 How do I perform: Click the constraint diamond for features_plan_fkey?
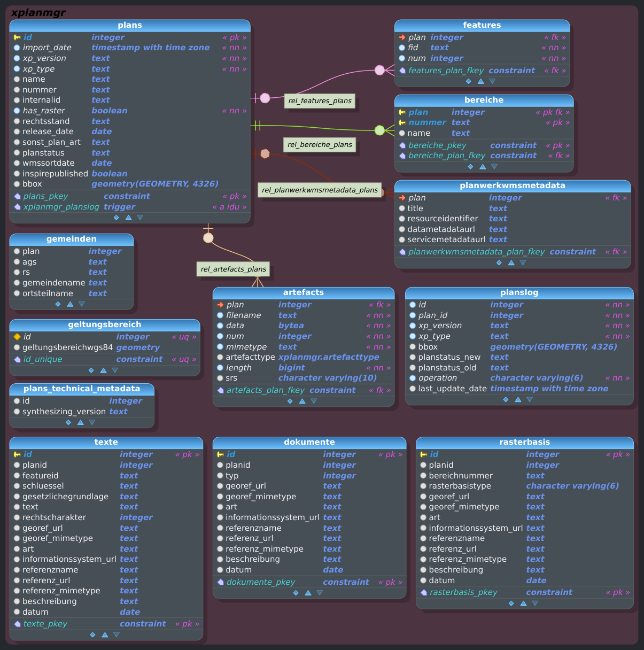(x=402, y=71)
